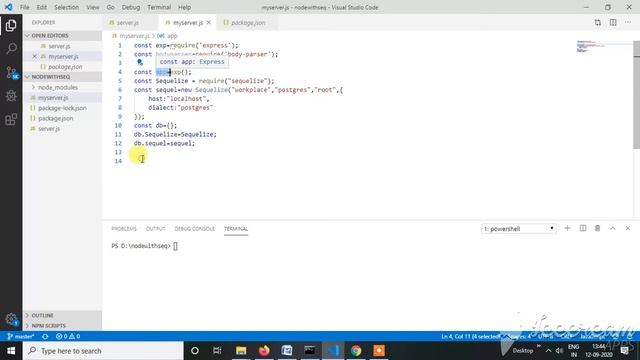Launch Chrome from taskbar
The width and height of the screenshot is (640, 360).
pos(356,351)
